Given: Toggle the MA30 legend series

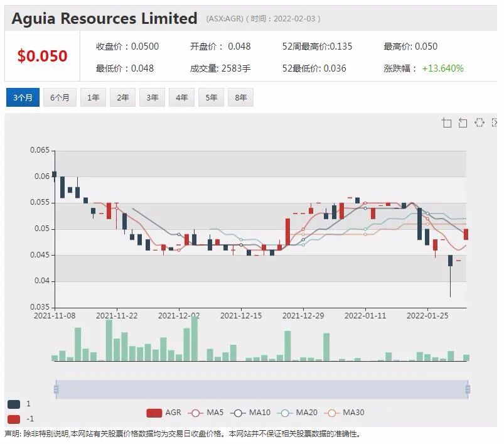Looking at the screenshot, I should pos(344,413).
